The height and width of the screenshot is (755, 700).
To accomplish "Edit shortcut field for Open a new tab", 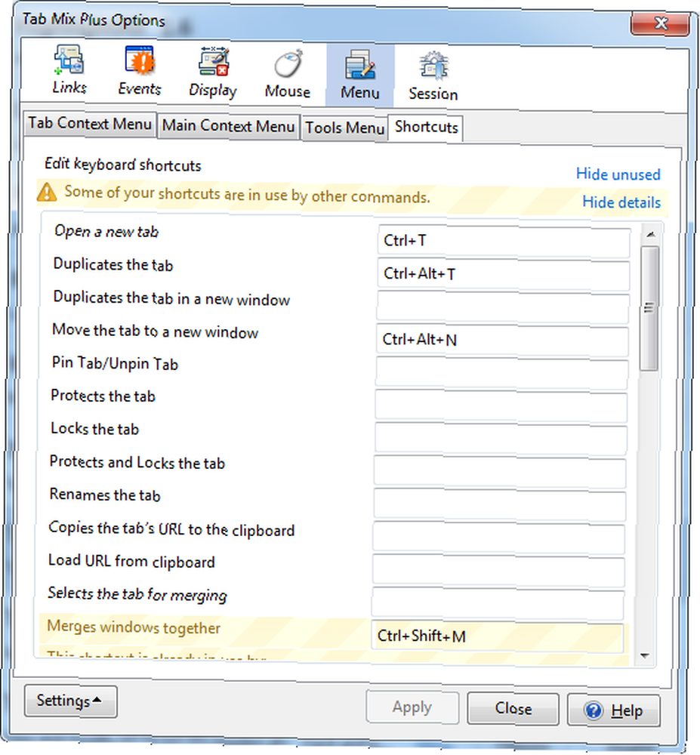I will [x=504, y=241].
